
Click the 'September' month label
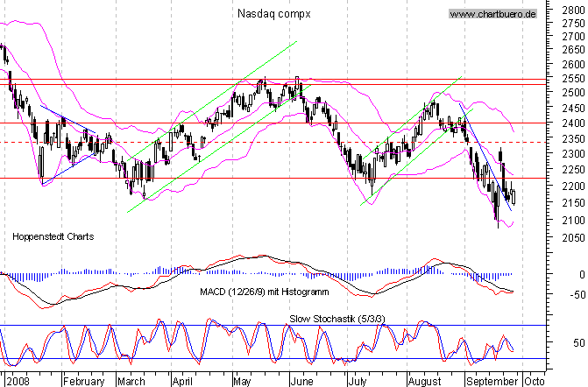(492, 382)
